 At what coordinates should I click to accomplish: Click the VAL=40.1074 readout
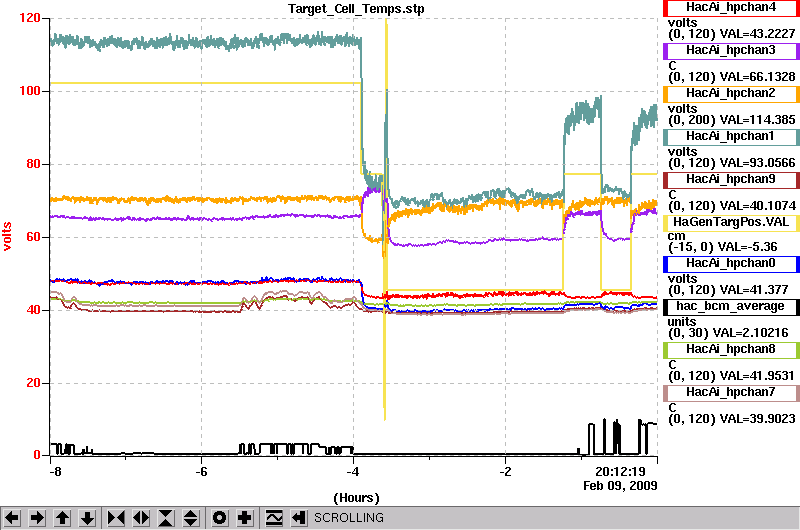(757, 206)
